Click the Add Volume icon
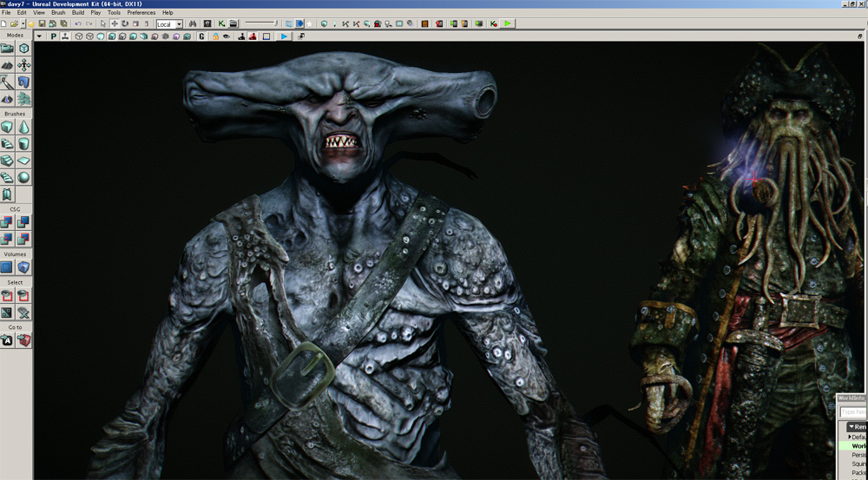 point(23,267)
